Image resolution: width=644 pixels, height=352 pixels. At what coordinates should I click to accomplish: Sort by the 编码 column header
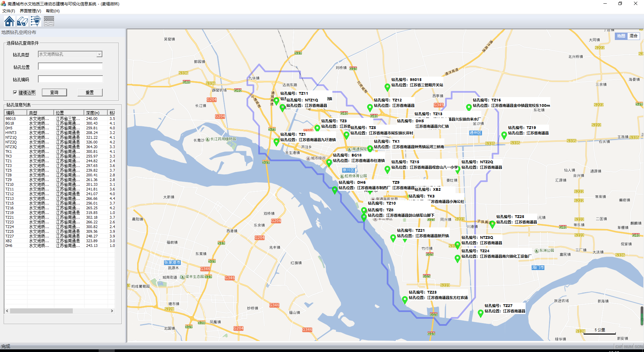pos(16,113)
